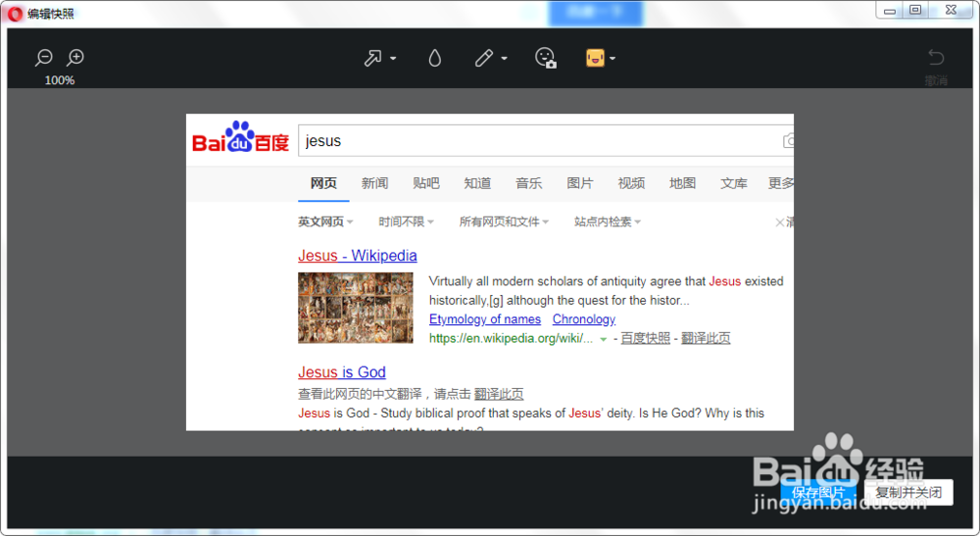
Task: Select the pencil drawing tool
Action: pos(484,58)
